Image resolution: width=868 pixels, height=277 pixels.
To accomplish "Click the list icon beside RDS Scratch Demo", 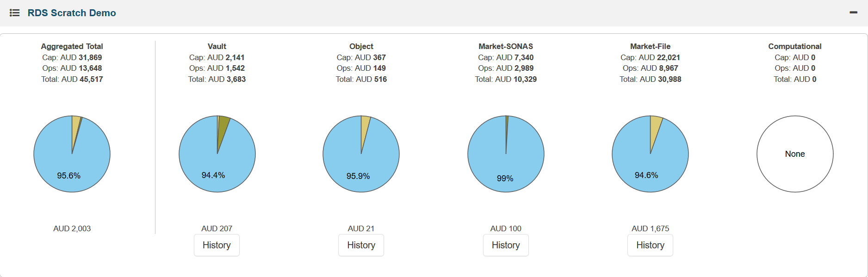I will [15, 13].
